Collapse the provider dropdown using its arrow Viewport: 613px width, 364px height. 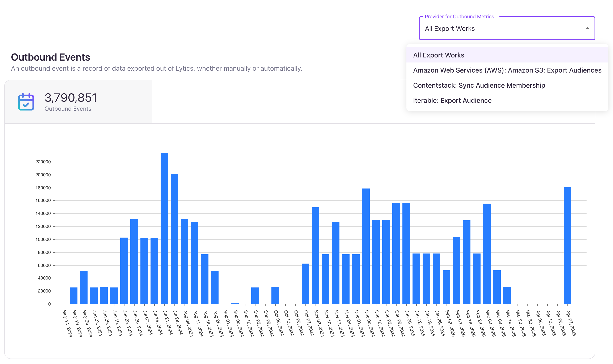[587, 29]
